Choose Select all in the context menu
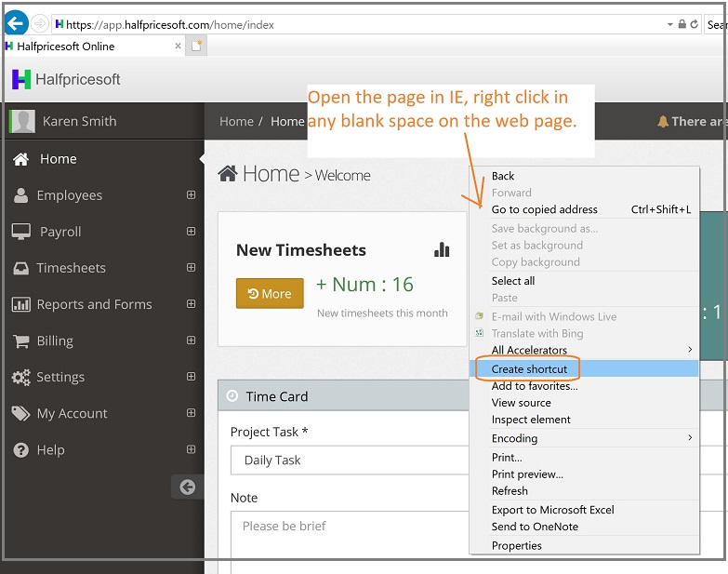The image size is (728, 574). tap(584, 281)
